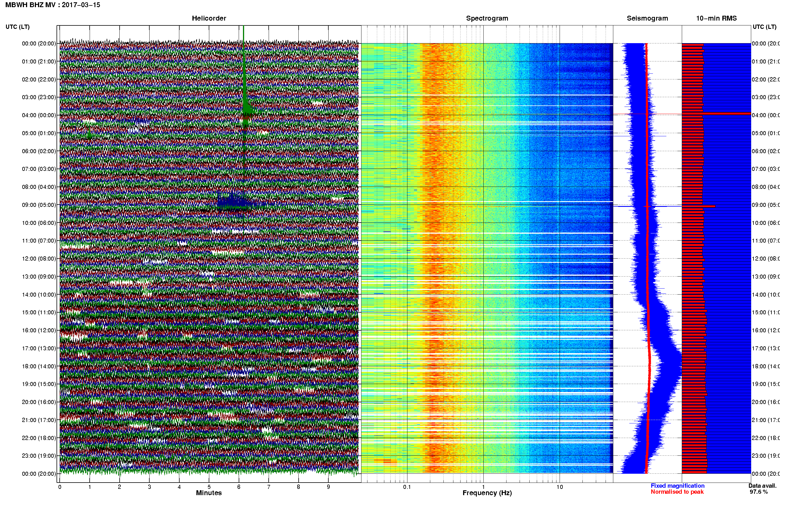
Task: Click tick 3 on the Minutes axis
Action: [x=149, y=487]
